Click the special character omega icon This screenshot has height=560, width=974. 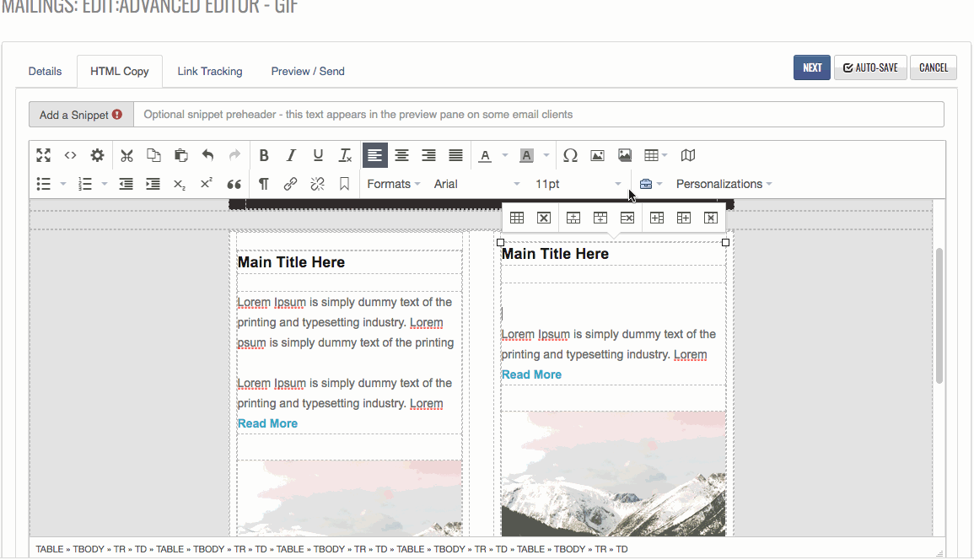570,155
